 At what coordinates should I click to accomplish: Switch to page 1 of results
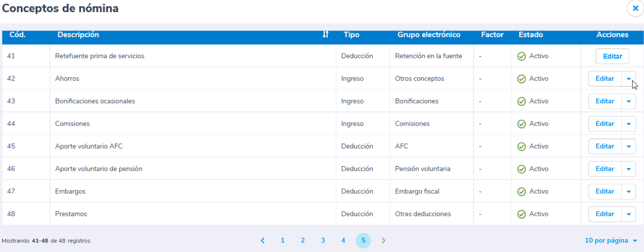coord(282,241)
